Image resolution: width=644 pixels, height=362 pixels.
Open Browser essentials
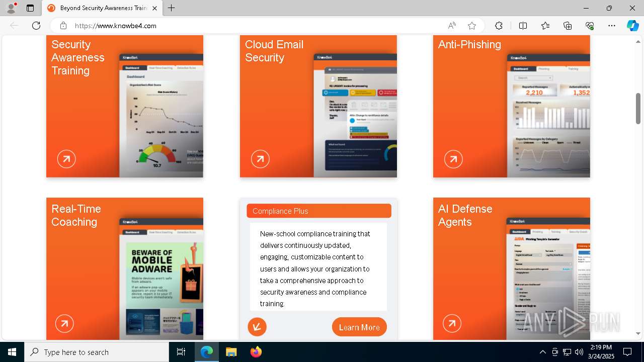pyautogui.click(x=590, y=26)
